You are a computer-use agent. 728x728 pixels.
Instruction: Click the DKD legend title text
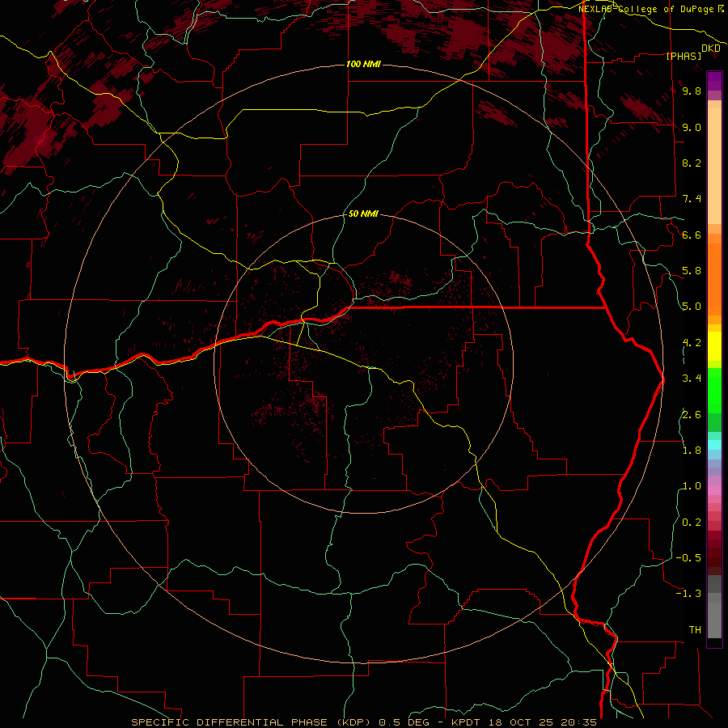point(711,49)
